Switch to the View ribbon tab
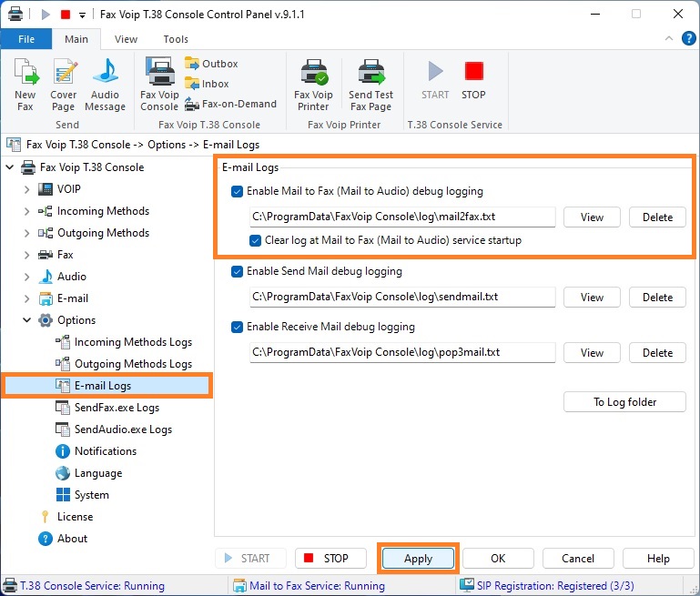The image size is (700, 596). point(126,39)
